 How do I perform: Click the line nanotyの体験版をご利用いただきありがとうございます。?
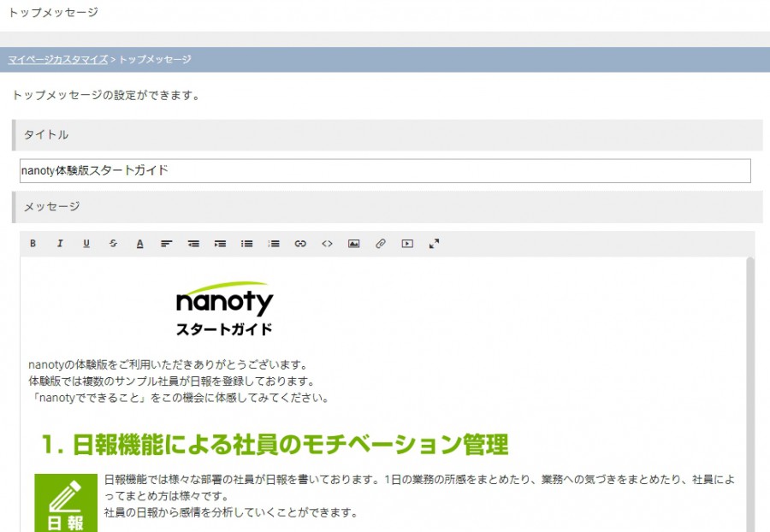pos(169,364)
